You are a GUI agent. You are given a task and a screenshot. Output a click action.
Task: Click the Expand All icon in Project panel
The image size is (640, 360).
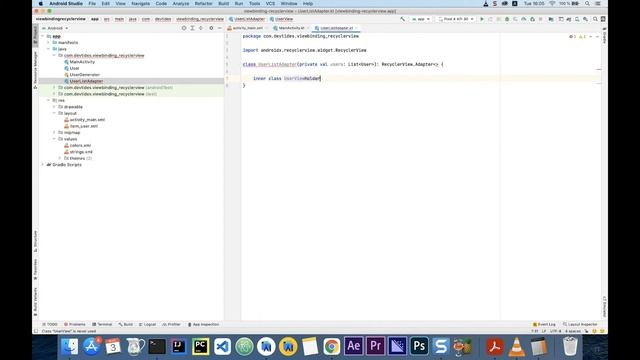coord(192,28)
